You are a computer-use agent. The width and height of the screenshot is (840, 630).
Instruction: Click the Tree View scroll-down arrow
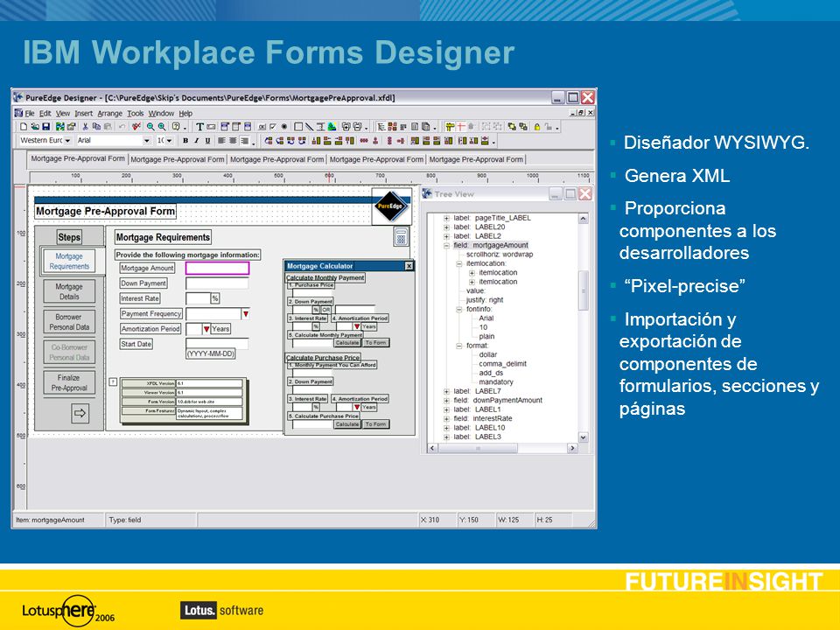click(584, 437)
